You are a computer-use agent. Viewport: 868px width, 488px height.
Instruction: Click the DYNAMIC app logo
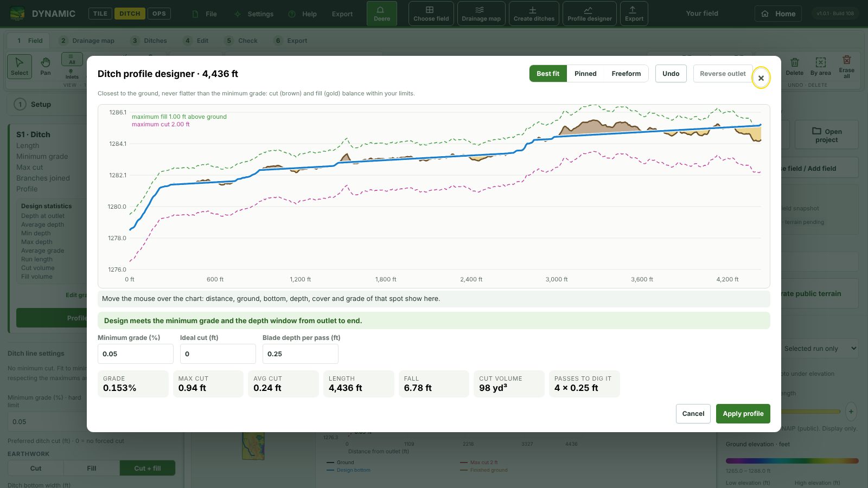click(x=42, y=14)
